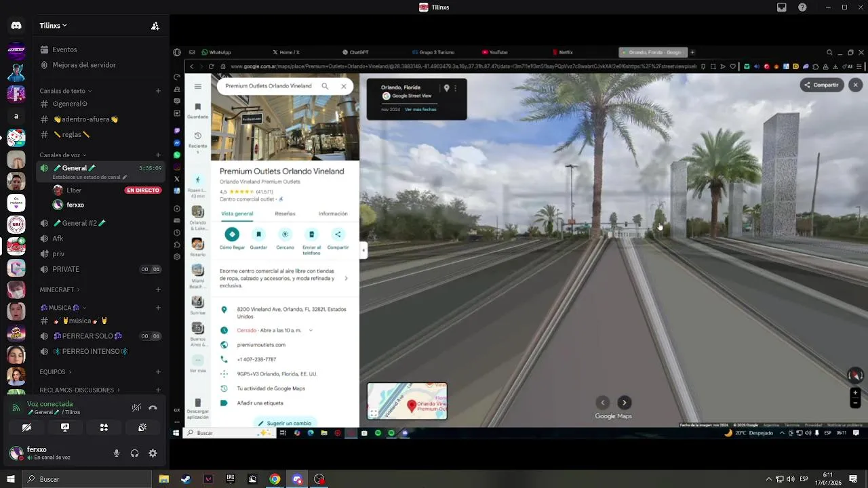Click the Maps hamburger menu icon
This screenshot has height=488, width=868.
tap(197, 86)
